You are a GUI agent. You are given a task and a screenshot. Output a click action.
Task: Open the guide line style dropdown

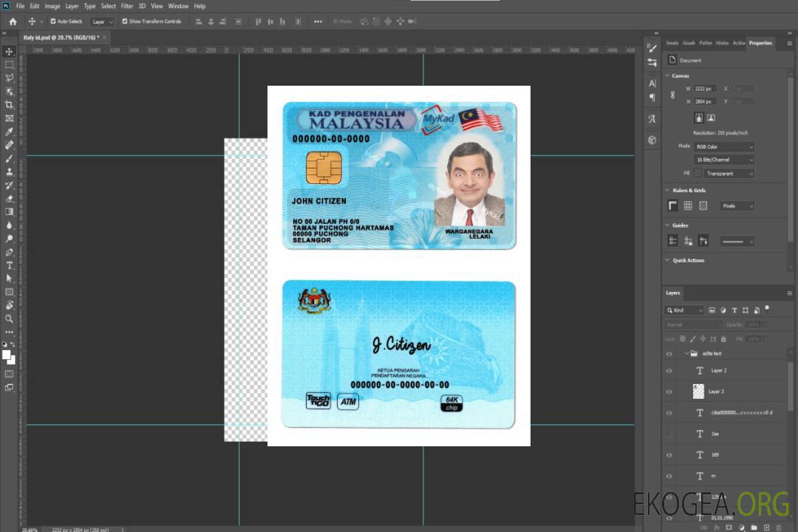tap(737, 242)
